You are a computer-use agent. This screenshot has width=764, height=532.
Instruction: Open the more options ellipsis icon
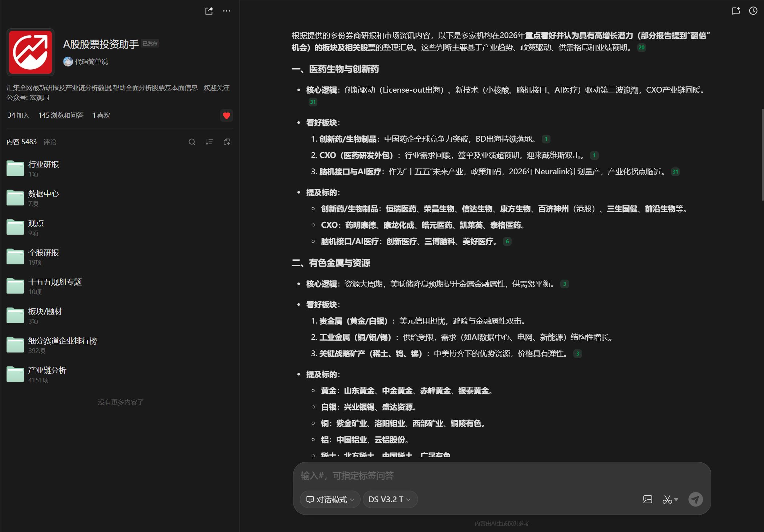[x=227, y=11]
